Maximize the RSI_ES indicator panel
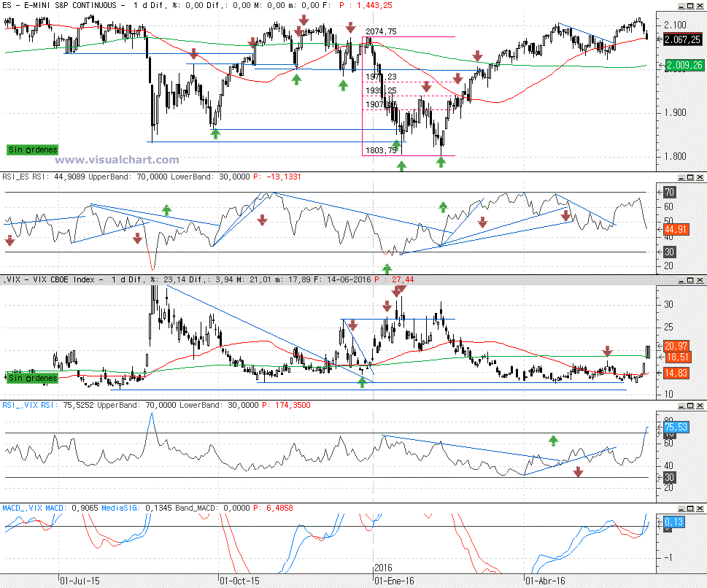Image resolution: width=707 pixels, height=588 pixels. 690,178
